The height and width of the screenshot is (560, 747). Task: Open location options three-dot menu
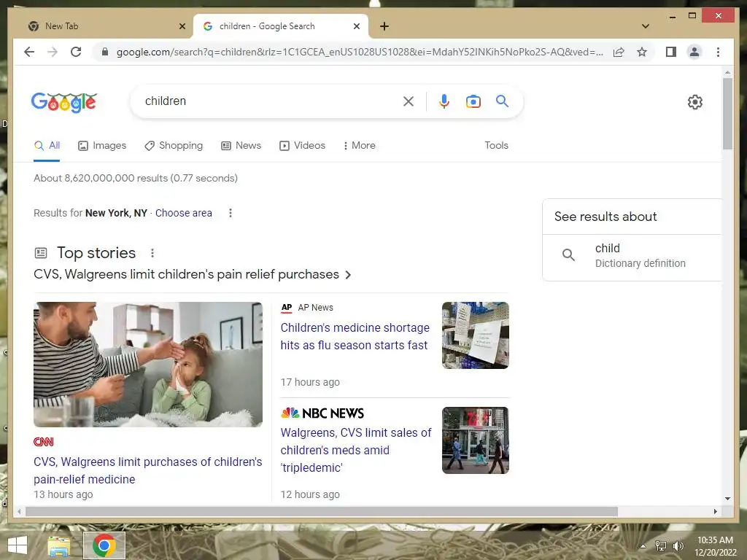point(231,213)
